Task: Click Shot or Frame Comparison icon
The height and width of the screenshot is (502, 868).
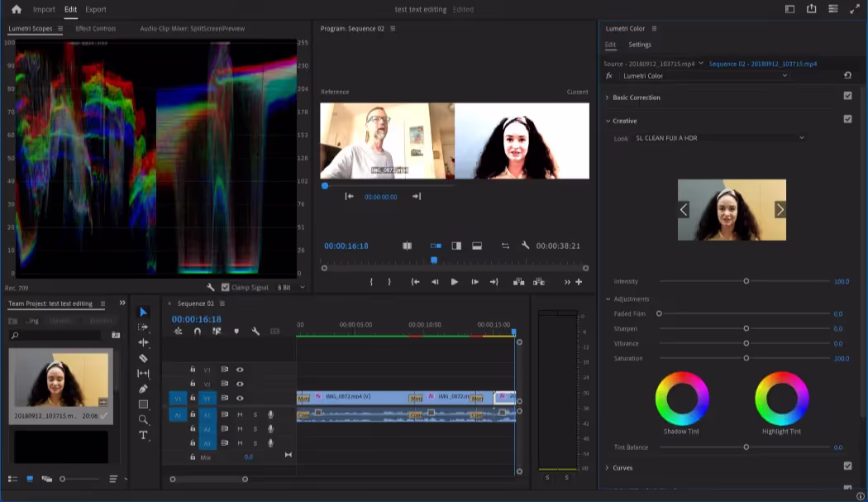Action: (407, 246)
